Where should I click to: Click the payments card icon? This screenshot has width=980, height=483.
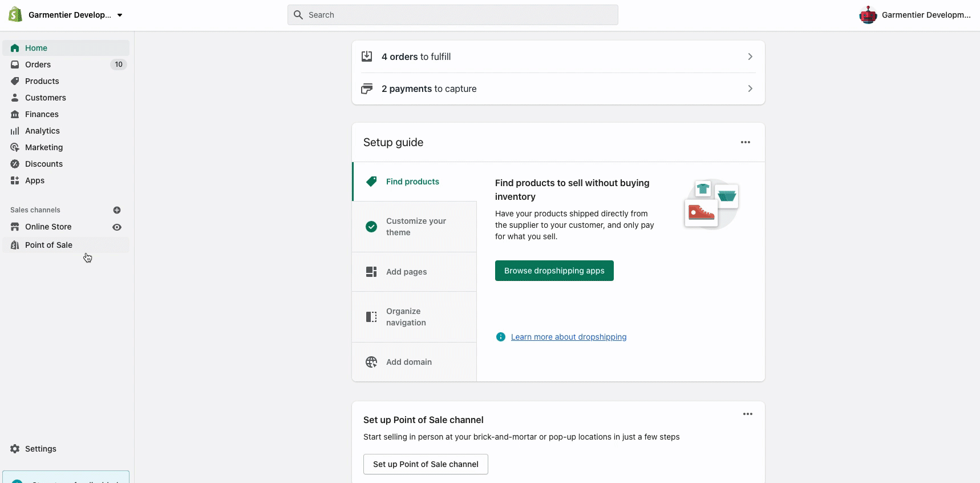367,88
